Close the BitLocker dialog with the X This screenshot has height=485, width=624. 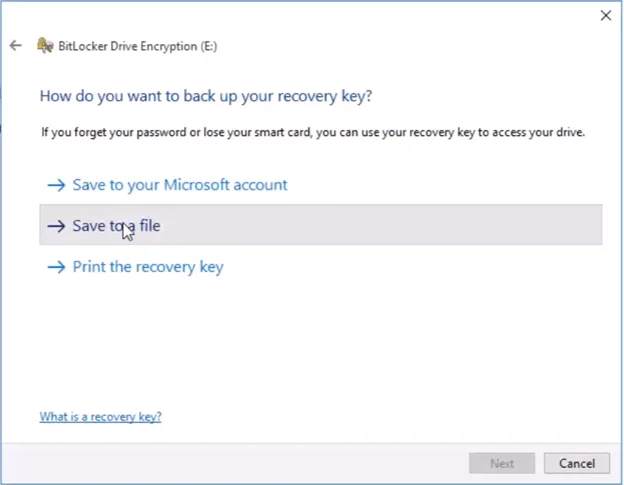(605, 16)
